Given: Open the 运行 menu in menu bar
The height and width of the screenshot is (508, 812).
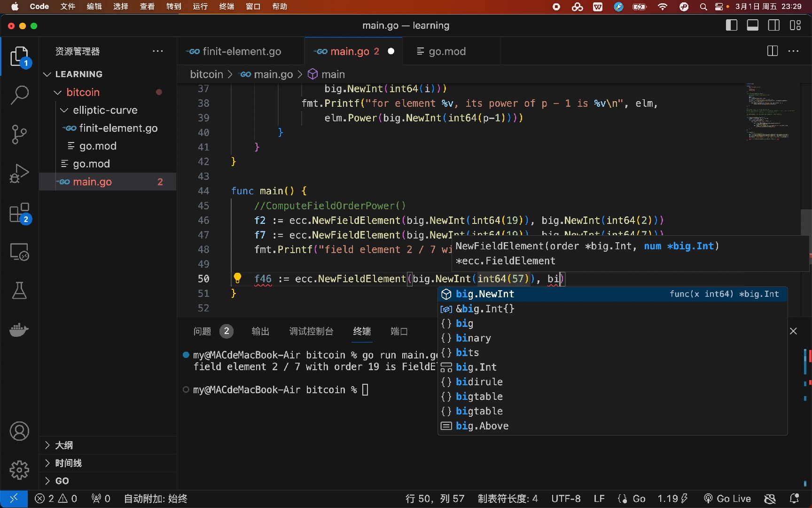Looking at the screenshot, I should 200,7.
